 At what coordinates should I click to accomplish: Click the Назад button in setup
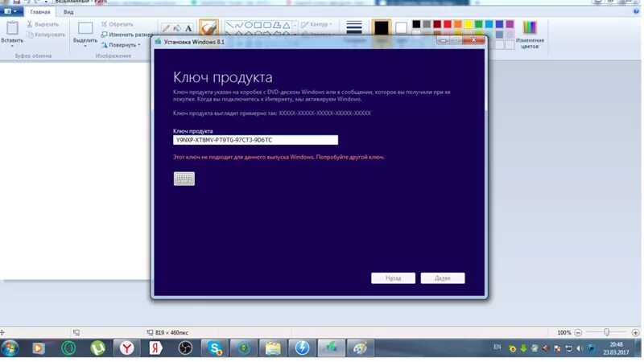(393, 278)
